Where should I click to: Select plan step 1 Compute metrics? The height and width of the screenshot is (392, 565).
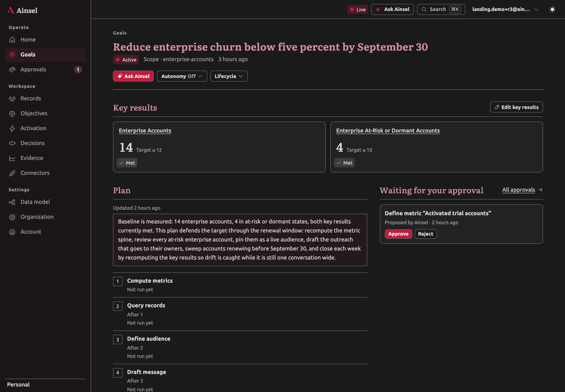[240, 285]
